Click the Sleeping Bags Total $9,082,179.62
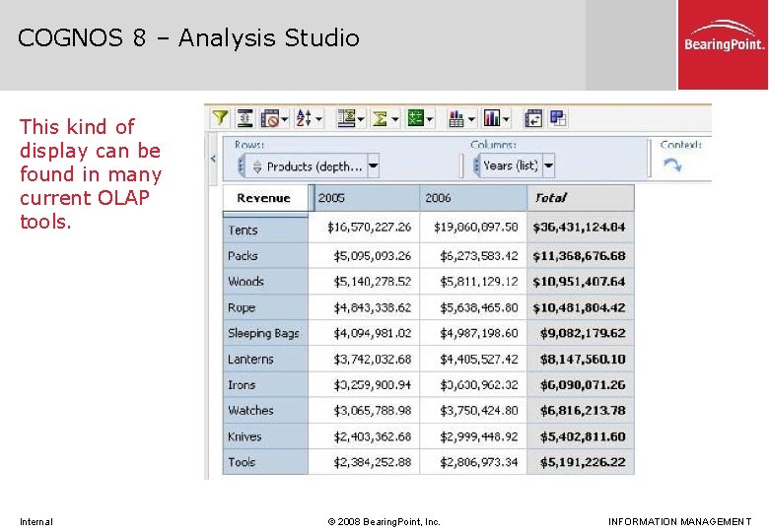Image resolution: width=769 pixels, height=532 pixels. click(x=583, y=333)
